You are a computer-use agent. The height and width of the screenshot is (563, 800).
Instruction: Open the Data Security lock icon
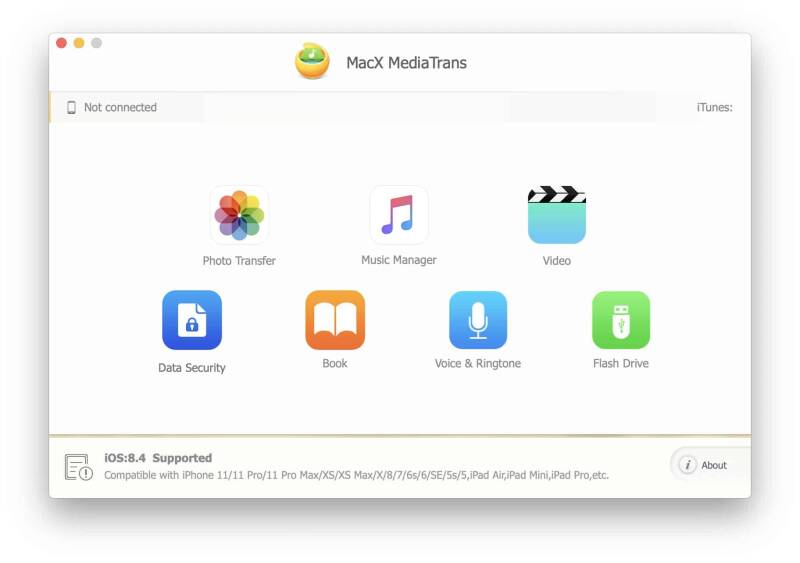click(192, 320)
